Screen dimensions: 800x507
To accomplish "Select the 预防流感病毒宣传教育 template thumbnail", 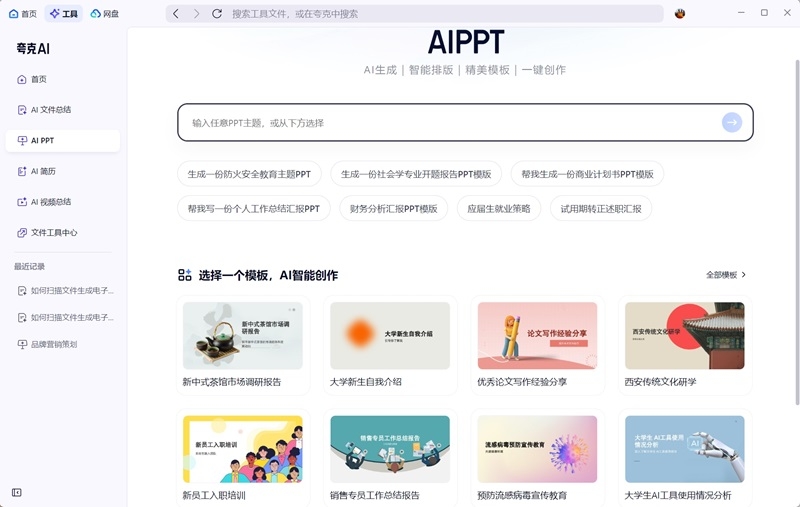I will point(537,449).
